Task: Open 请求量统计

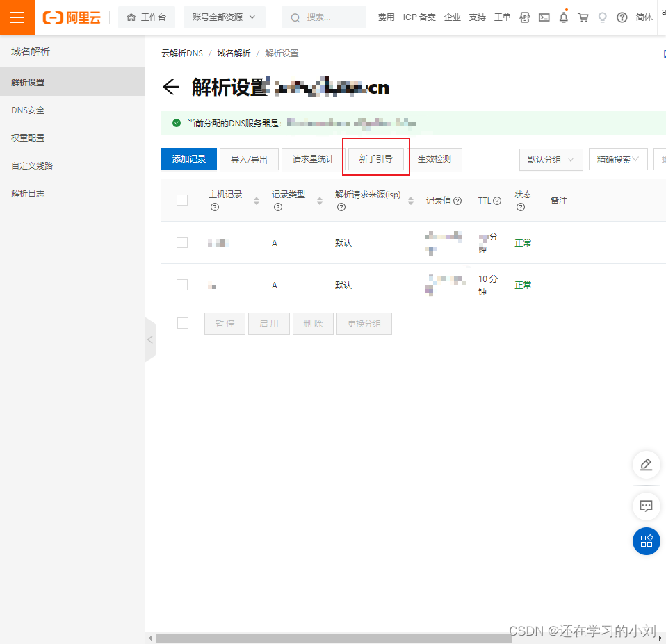Action: pyautogui.click(x=313, y=159)
